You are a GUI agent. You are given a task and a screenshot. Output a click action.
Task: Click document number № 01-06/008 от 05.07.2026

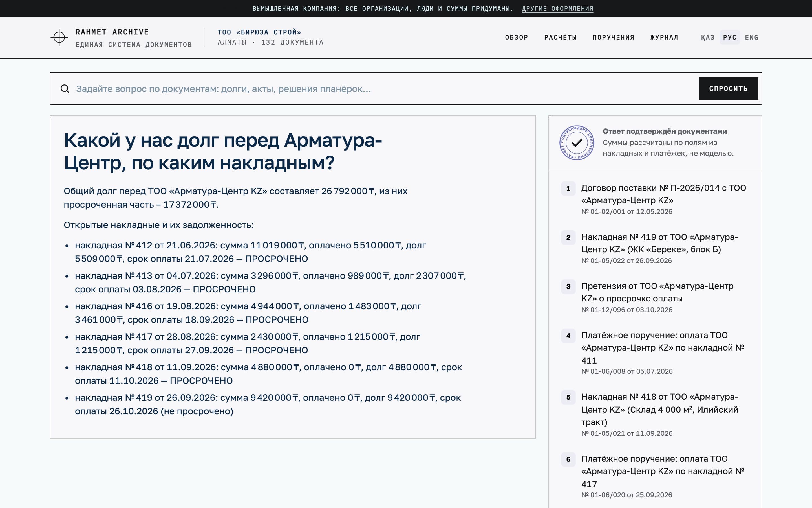point(627,371)
